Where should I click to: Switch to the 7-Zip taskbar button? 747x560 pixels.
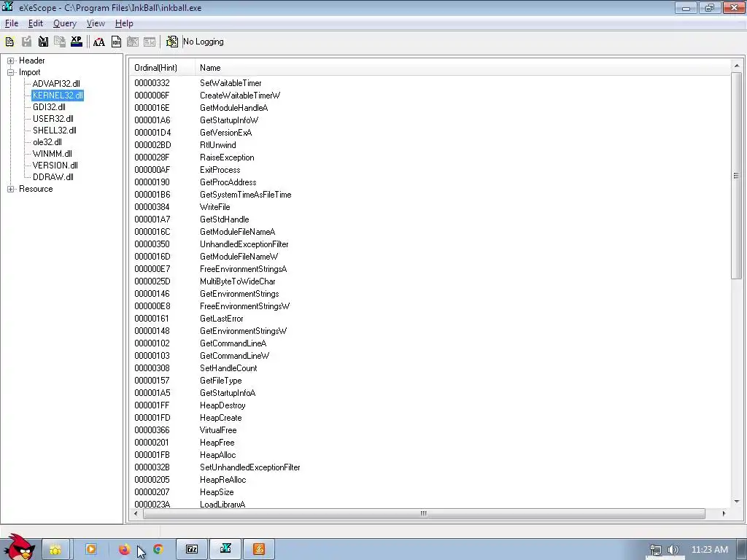click(x=192, y=550)
